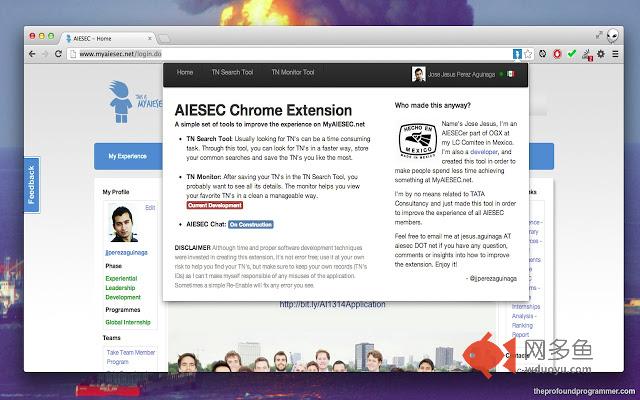Follow the developer link in the bio
This screenshot has height=400, width=640.
(484, 152)
